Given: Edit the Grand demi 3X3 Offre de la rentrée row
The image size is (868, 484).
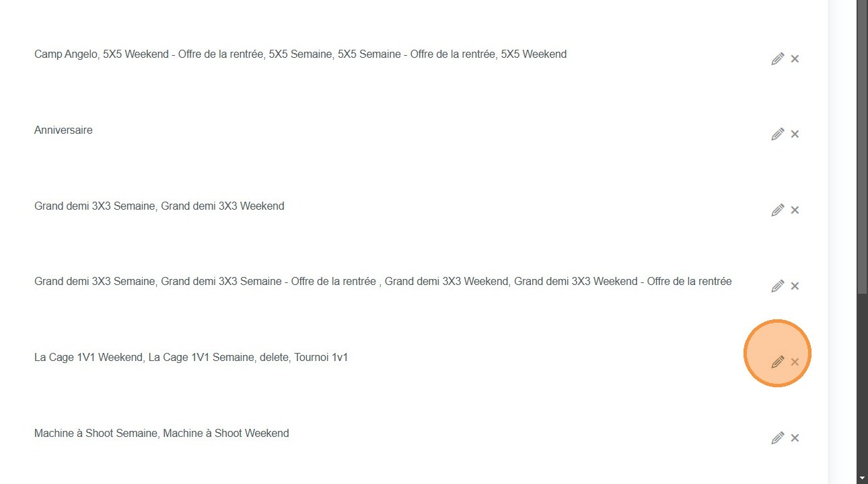Looking at the screenshot, I should (777, 286).
